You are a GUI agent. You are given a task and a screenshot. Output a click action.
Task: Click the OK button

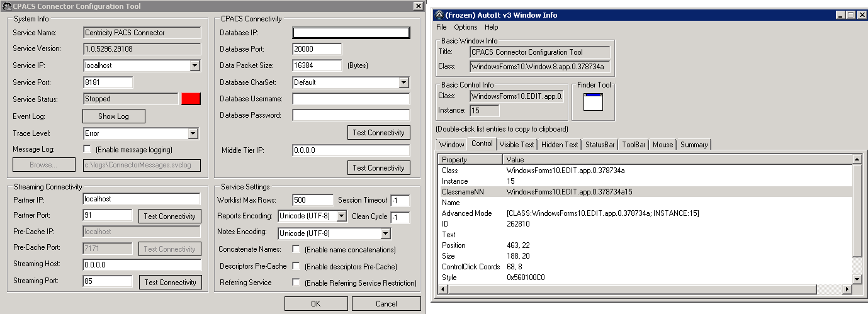(316, 304)
